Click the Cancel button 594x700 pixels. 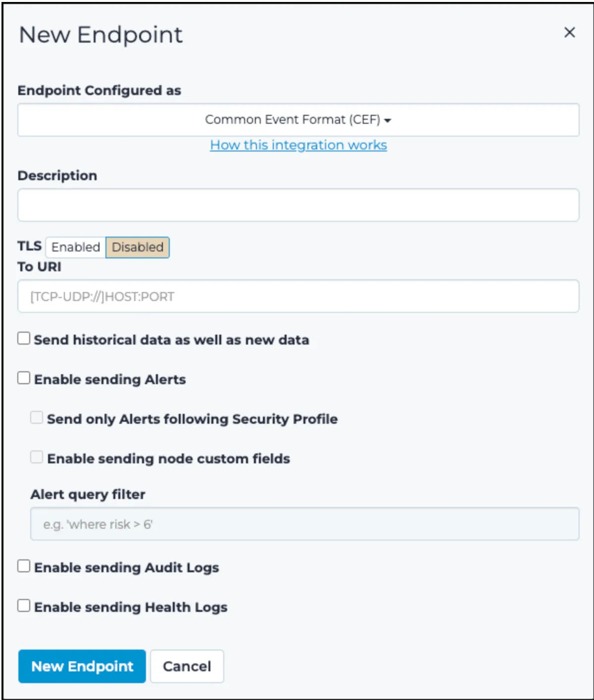187,666
